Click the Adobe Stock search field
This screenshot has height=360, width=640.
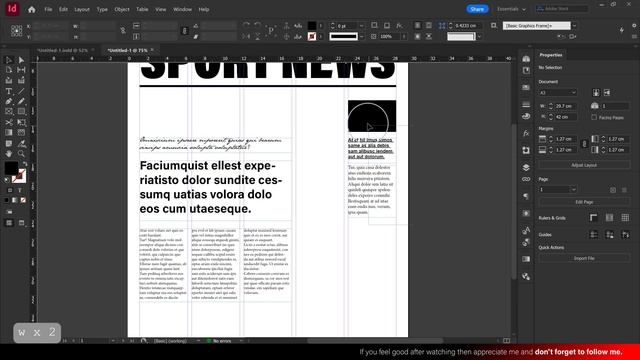562,9
